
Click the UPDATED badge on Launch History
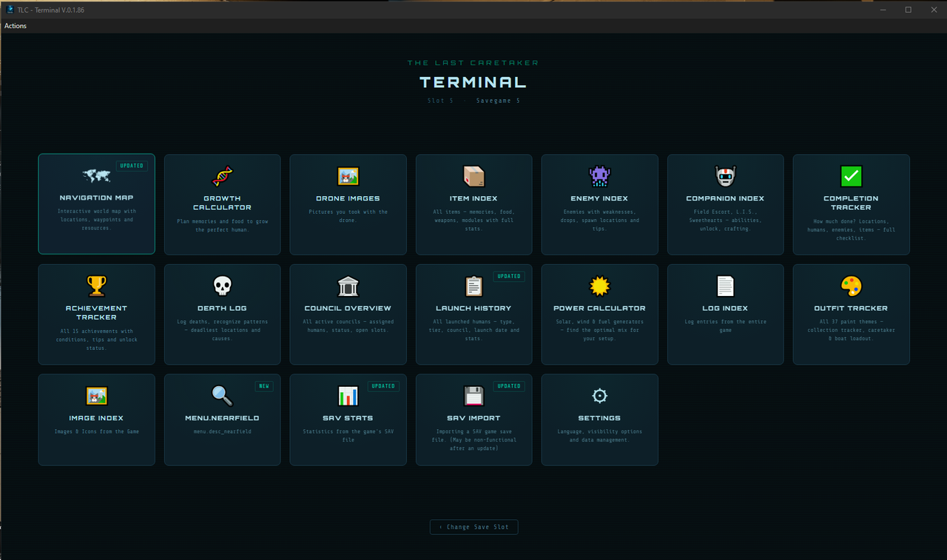click(509, 276)
